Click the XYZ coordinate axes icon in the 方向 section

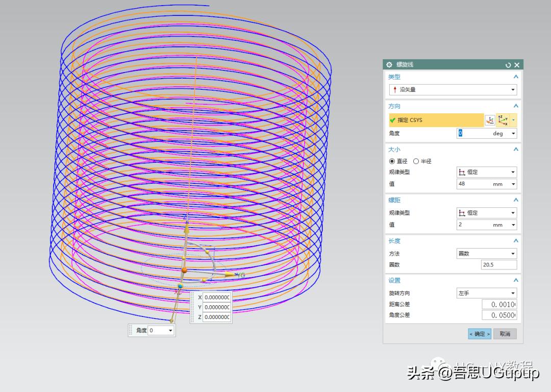(x=502, y=119)
